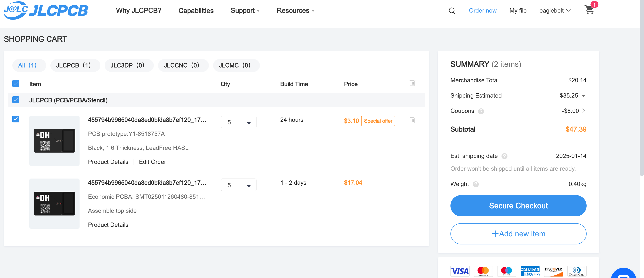Open My file link
Image resolution: width=644 pixels, height=278 pixels.
[x=518, y=11]
